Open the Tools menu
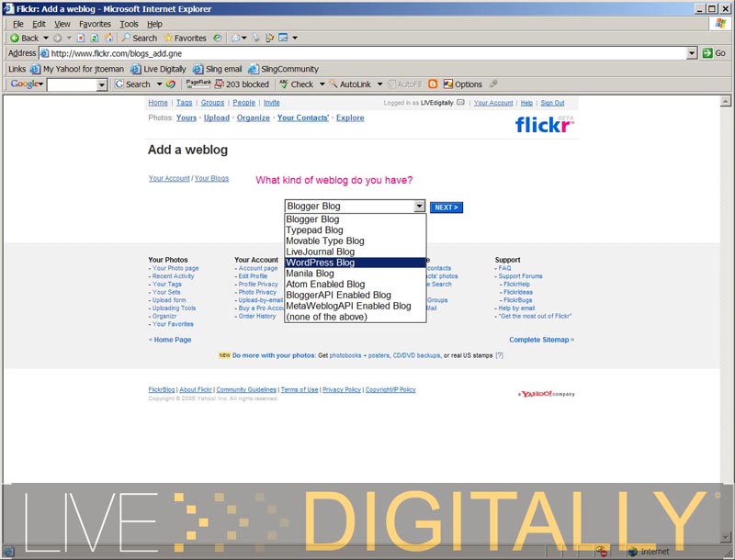This screenshot has height=560, width=735. (x=129, y=24)
